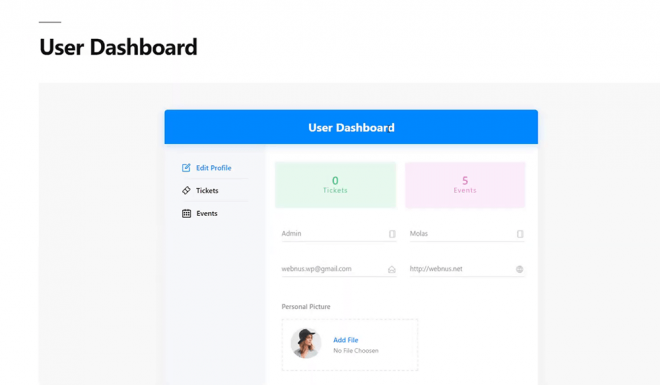
Task: Click the Tickets tag icon in sidebar
Action: [x=186, y=191]
